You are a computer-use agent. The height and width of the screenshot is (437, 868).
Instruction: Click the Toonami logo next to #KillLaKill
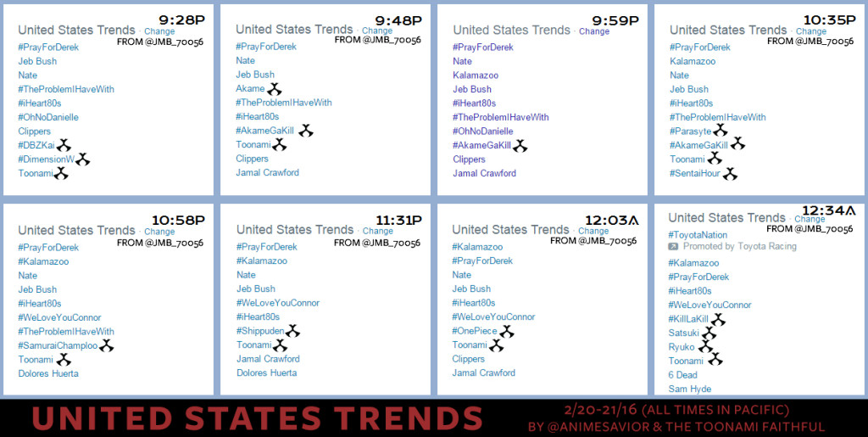point(717,319)
